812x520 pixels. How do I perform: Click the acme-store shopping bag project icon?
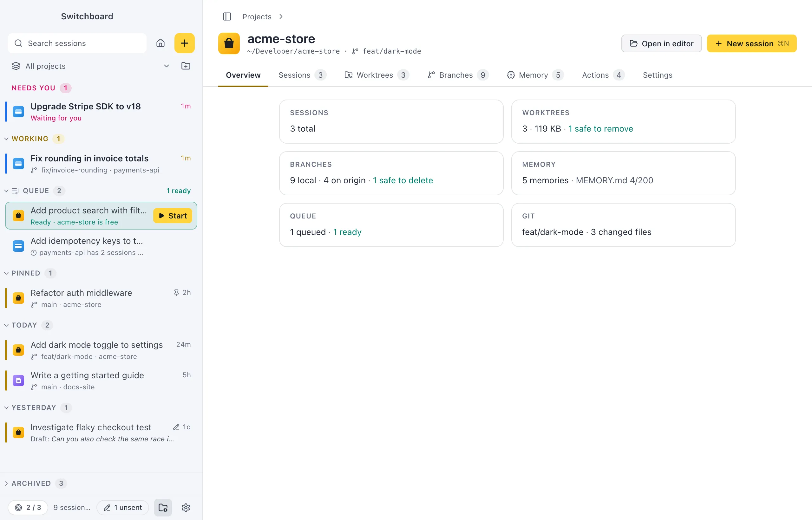point(229,43)
